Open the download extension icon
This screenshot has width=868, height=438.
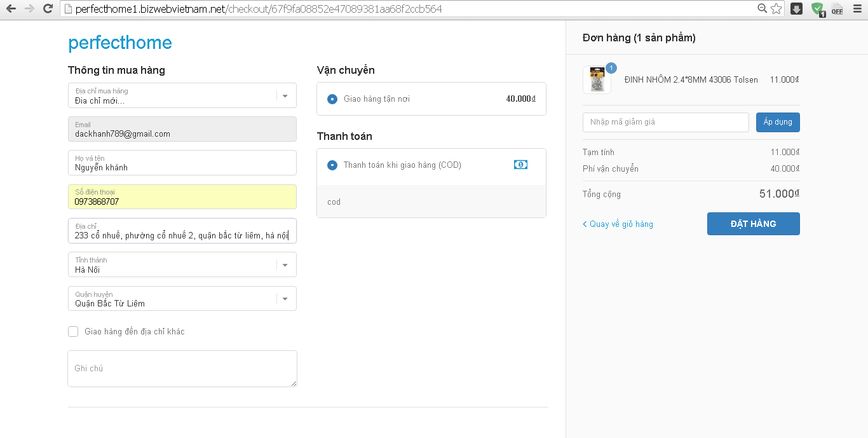(797, 9)
